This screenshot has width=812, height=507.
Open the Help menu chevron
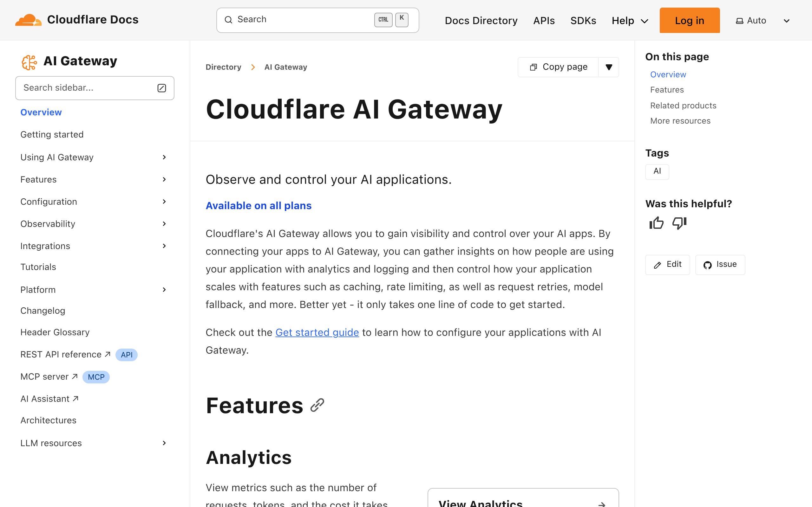645,21
